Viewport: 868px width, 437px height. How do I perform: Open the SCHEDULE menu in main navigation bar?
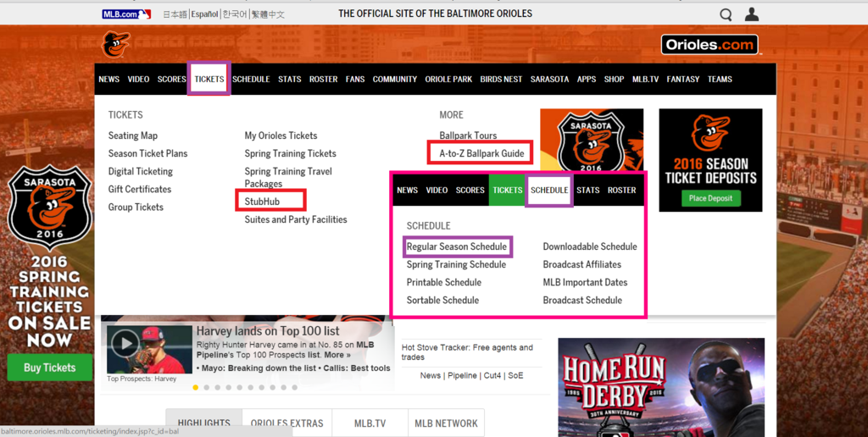(x=251, y=79)
